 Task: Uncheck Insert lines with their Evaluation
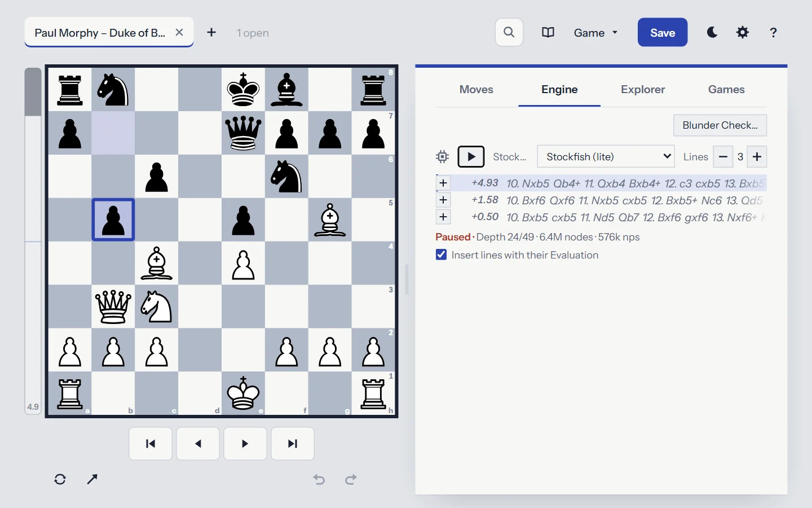tap(442, 255)
